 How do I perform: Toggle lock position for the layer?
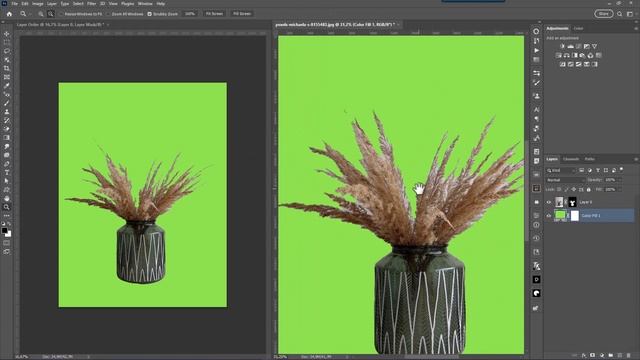[573, 190]
